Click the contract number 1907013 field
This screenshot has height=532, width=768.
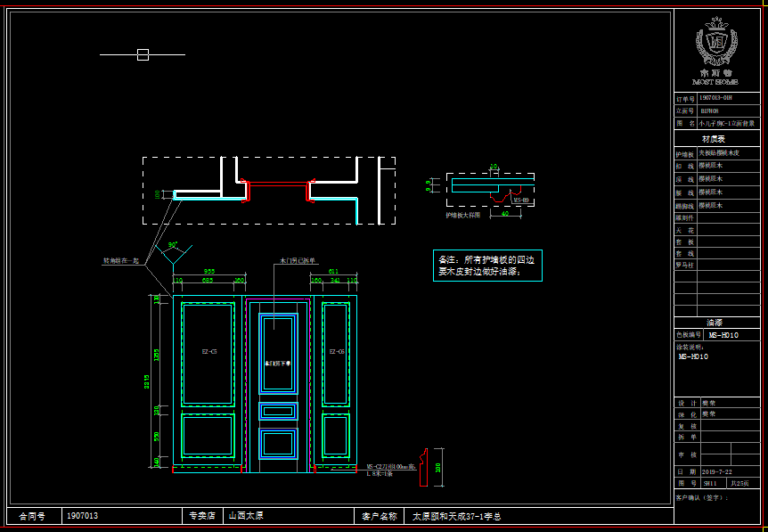click(x=82, y=515)
